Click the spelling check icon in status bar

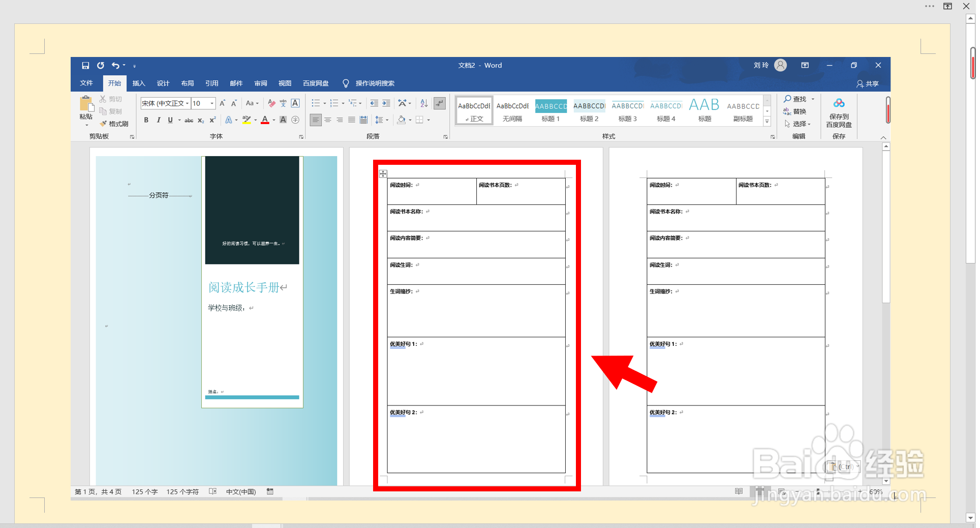pos(212,491)
